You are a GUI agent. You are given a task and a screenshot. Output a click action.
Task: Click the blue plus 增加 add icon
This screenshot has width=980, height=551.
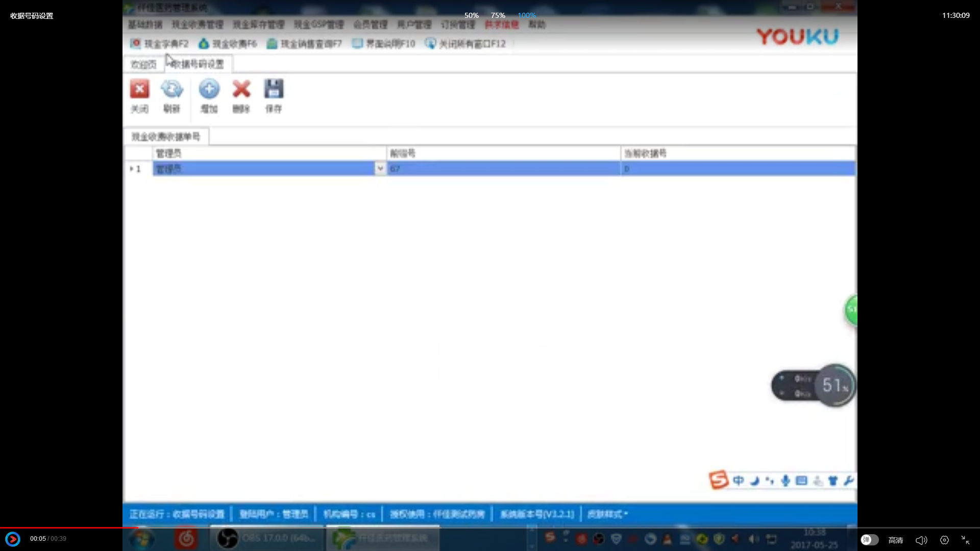pos(209,89)
